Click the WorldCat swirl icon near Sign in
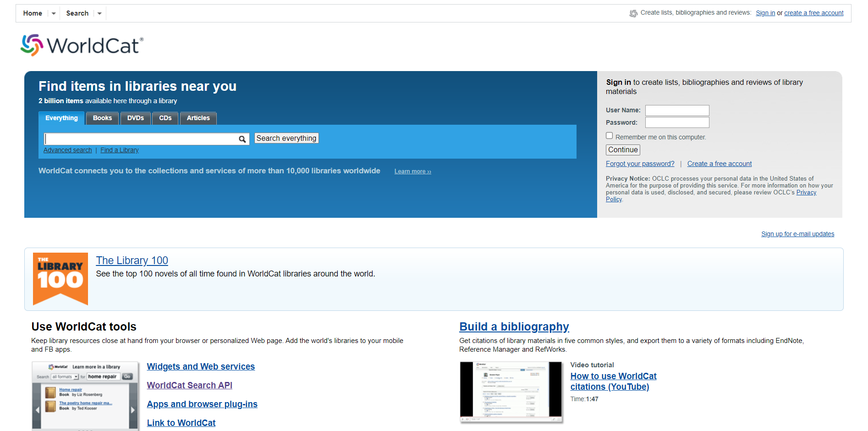The height and width of the screenshot is (431, 868). tap(633, 13)
